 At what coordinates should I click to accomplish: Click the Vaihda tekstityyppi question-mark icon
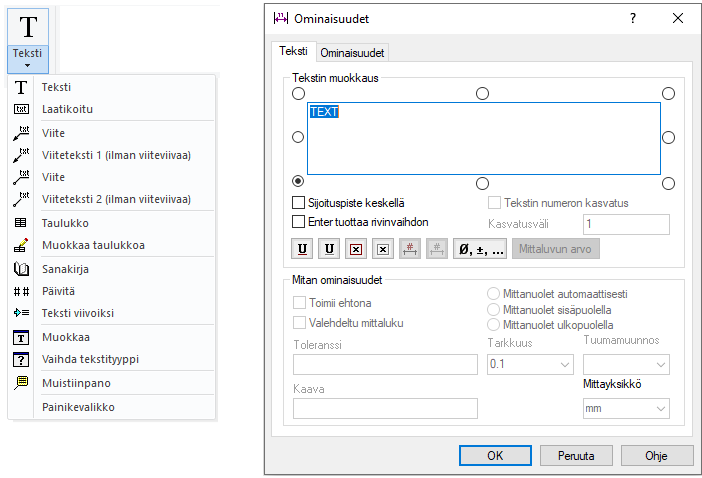[x=21, y=360]
